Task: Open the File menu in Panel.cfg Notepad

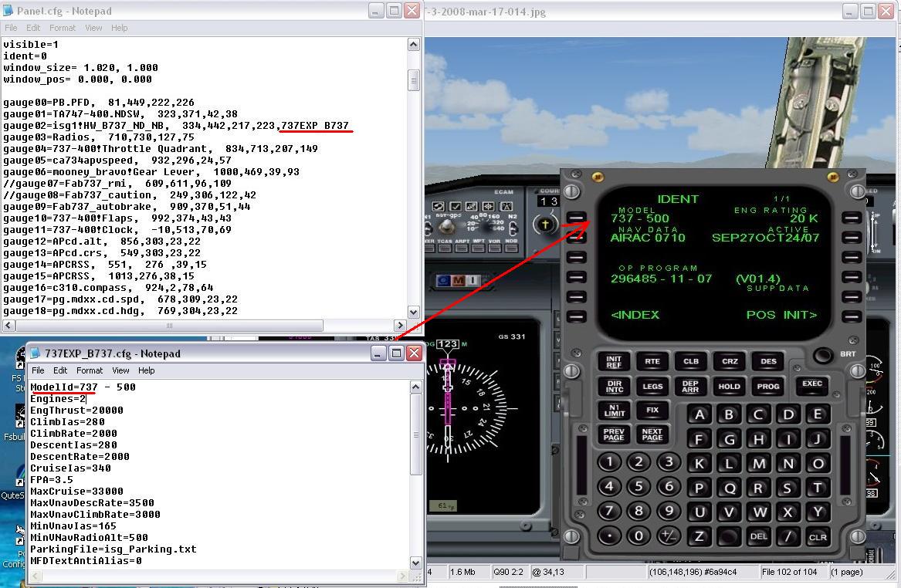Action: (11, 28)
